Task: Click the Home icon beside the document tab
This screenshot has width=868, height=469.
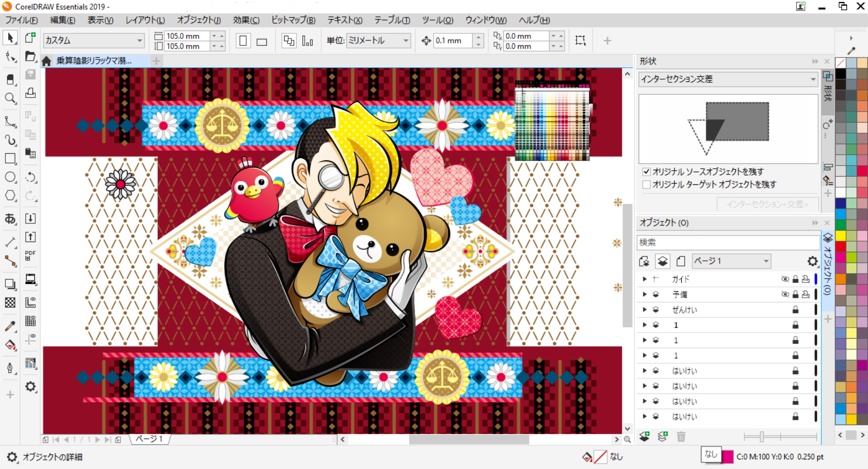Action: click(46, 61)
